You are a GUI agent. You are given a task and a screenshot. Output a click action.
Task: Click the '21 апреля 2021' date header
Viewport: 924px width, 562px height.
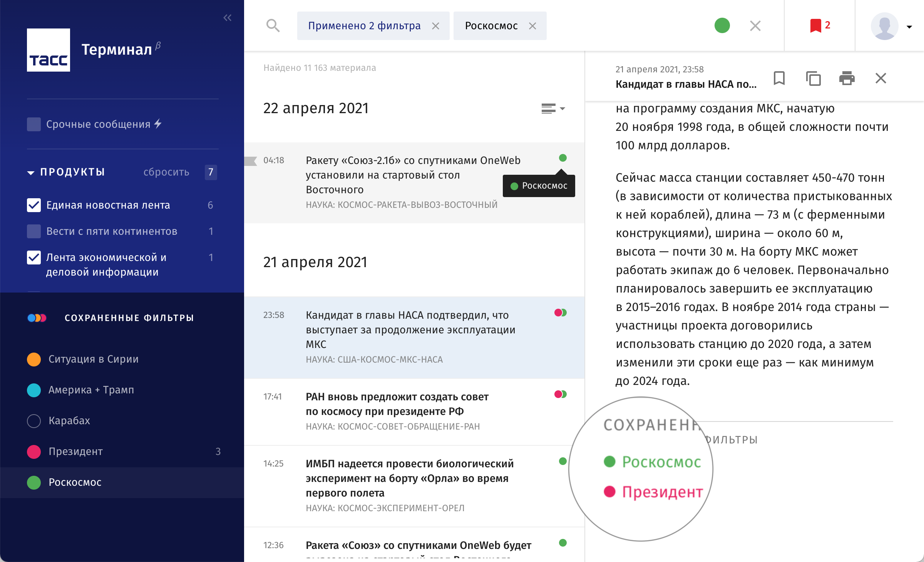tap(315, 263)
